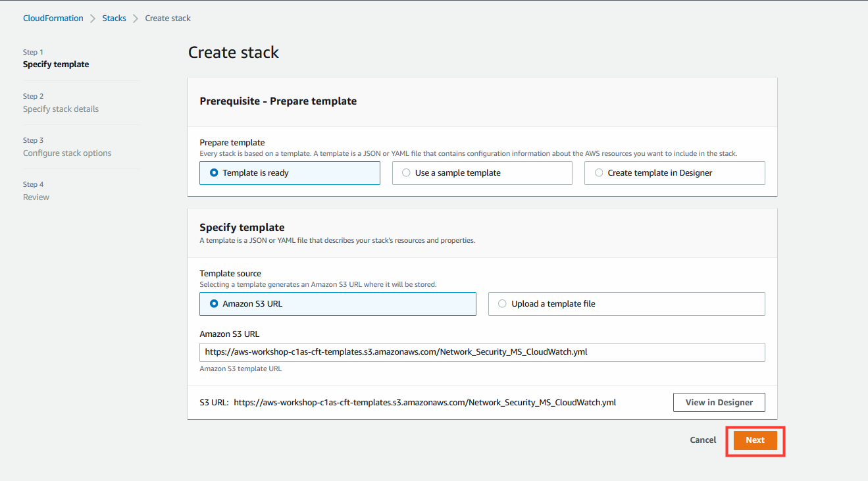The height and width of the screenshot is (481, 868).
Task: Select Step 2 Specify stack details
Action: tap(61, 103)
